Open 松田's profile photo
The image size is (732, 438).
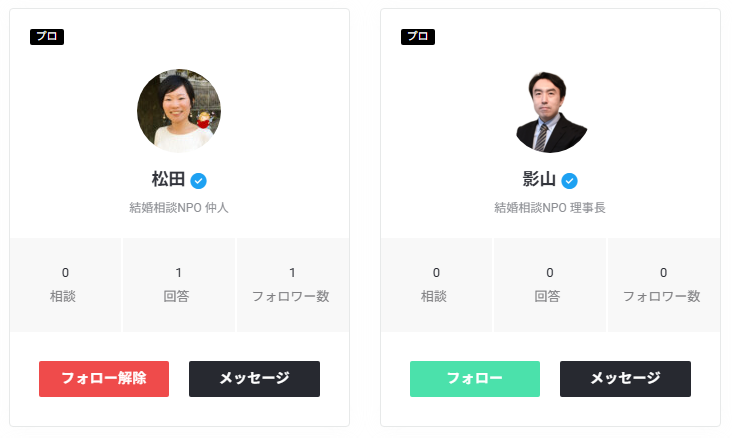tap(179, 111)
